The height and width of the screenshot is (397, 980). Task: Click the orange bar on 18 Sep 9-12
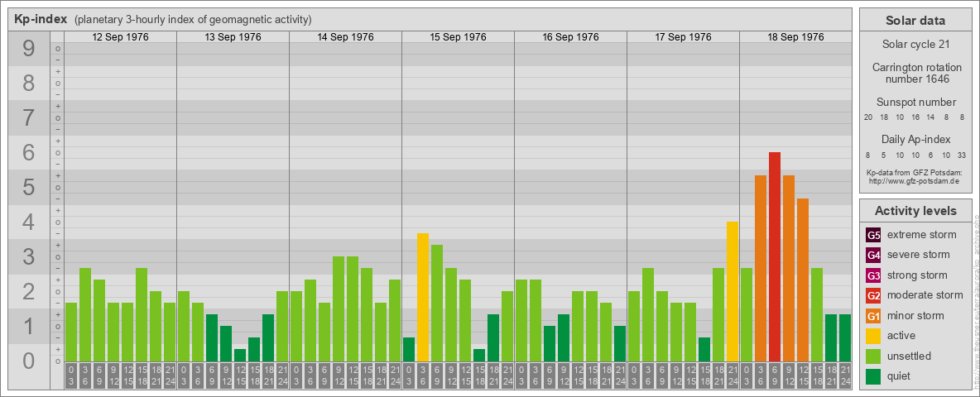click(x=789, y=269)
